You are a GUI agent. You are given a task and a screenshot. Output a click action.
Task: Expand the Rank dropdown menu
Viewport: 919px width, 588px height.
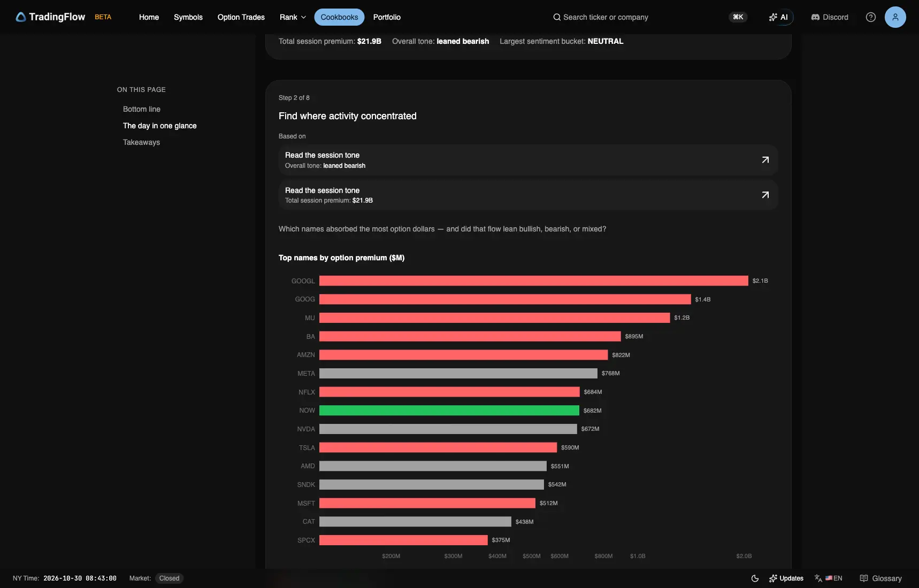(293, 17)
